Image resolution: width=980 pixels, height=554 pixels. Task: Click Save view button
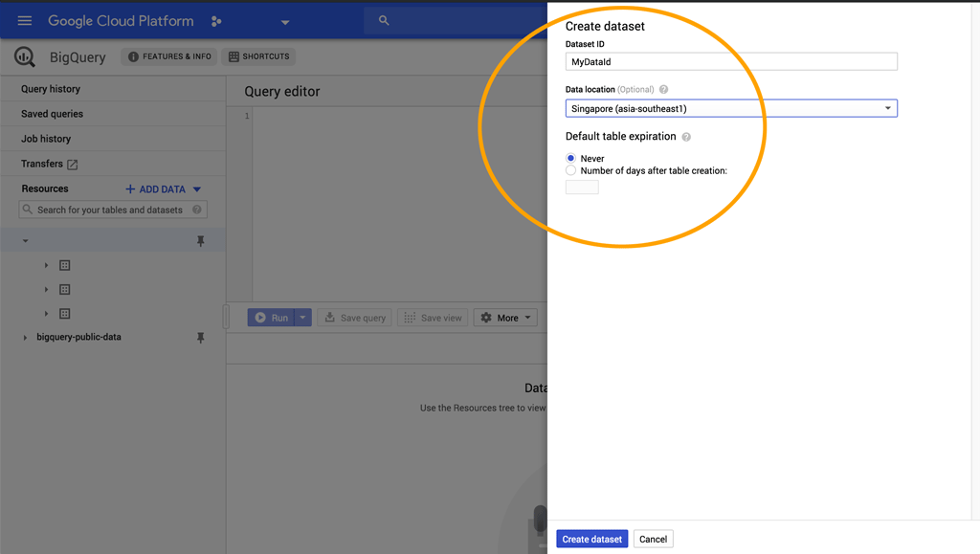tap(433, 318)
